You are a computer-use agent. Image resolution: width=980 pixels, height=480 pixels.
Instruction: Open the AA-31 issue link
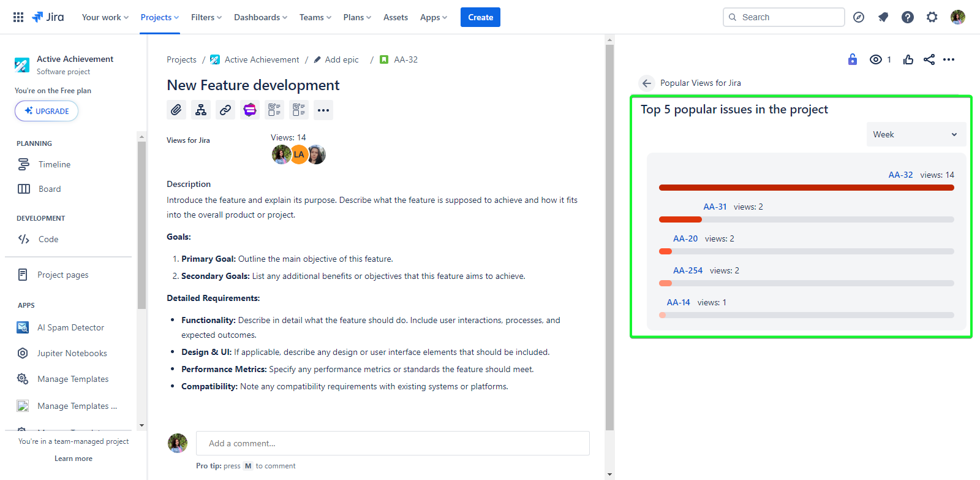coord(715,207)
